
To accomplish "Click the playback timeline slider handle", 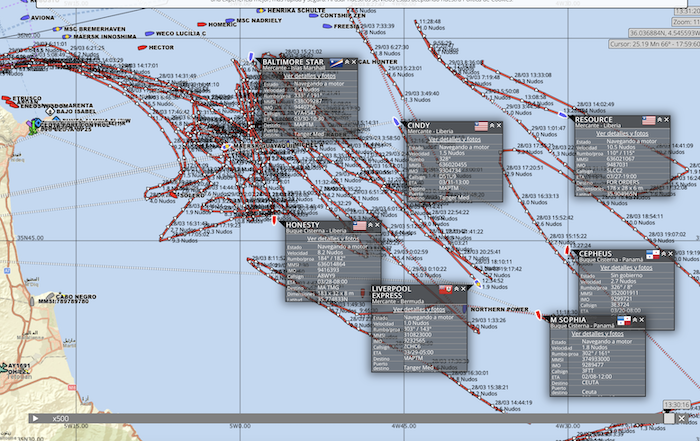I will coord(669,418).
